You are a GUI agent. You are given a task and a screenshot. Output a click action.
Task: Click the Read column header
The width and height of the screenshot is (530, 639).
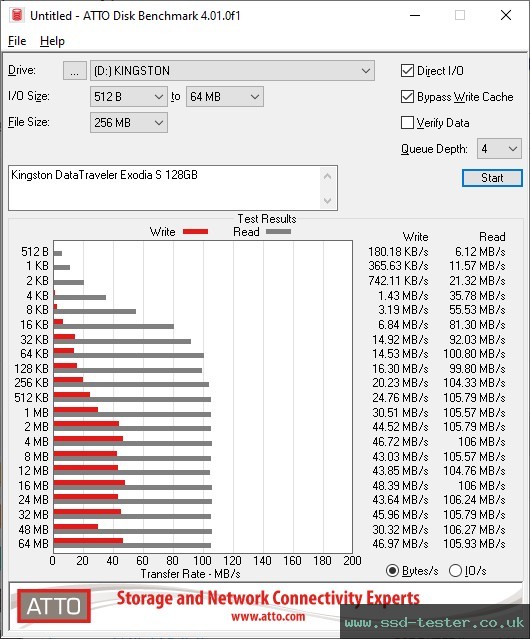point(492,237)
